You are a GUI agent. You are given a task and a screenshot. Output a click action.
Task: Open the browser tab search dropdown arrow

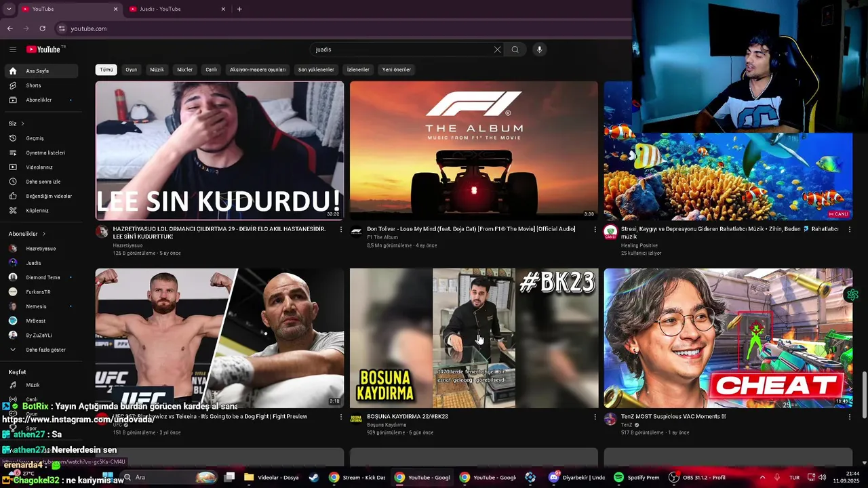[x=8, y=9]
